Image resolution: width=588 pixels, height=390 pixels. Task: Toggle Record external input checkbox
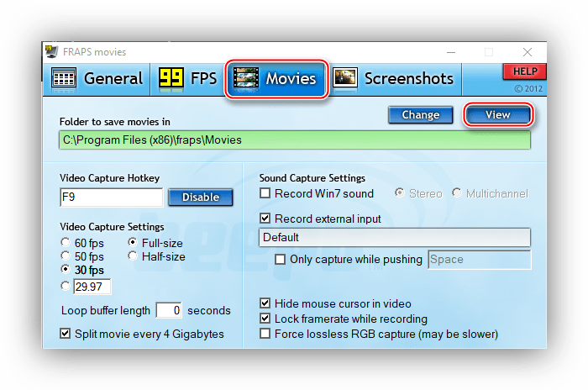pyautogui.click(x=320, y=219)
